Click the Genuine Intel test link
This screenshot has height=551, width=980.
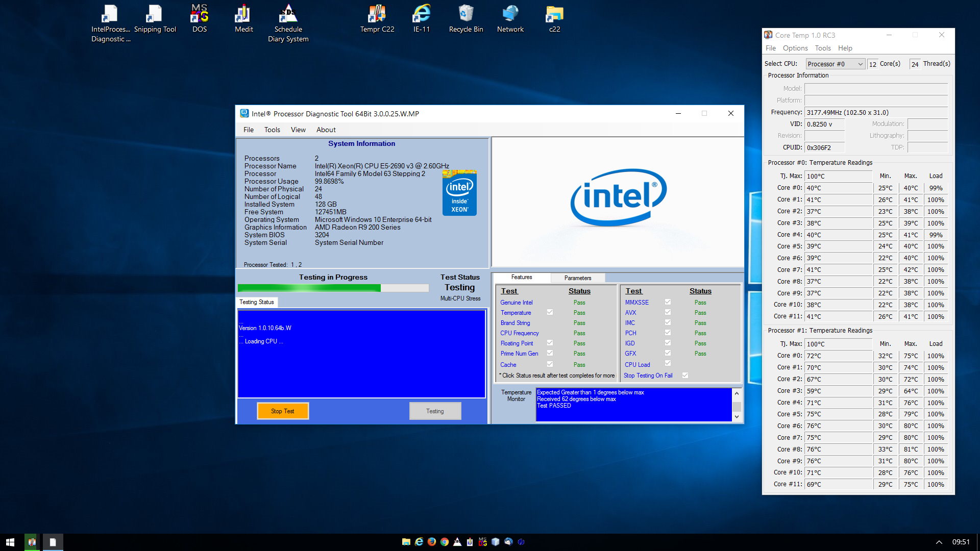click(516, 303)
